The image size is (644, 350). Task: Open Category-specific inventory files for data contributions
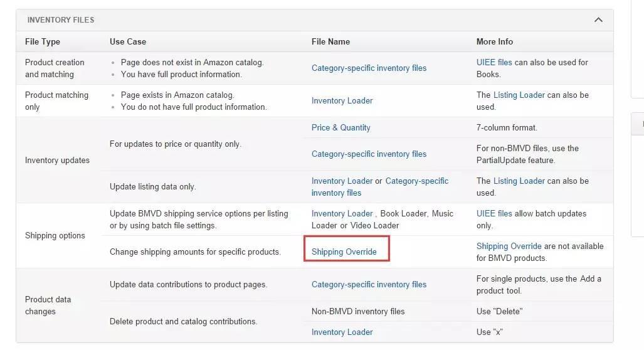pos(369,284)
